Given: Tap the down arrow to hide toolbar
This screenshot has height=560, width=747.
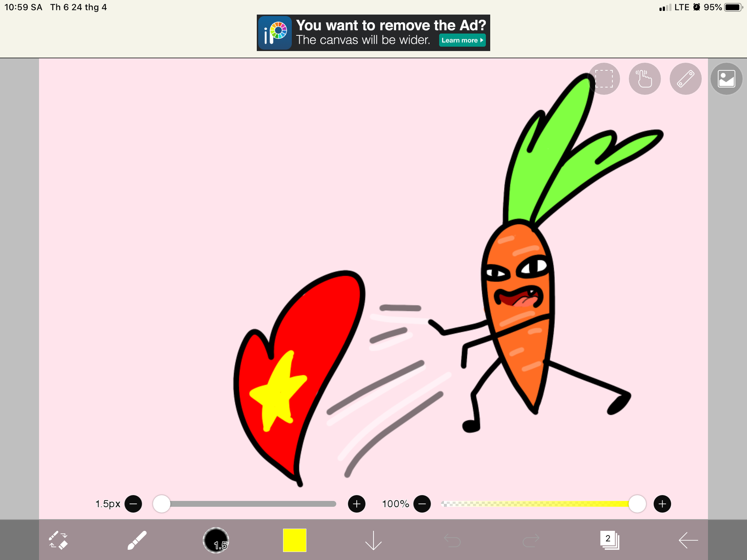Looking at the screenshot, I should 373,540.
